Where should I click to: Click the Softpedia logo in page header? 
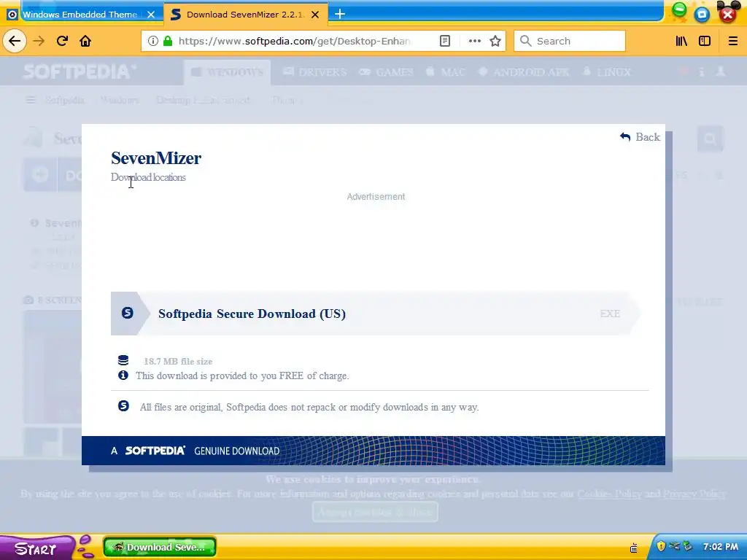coord(80,72)
